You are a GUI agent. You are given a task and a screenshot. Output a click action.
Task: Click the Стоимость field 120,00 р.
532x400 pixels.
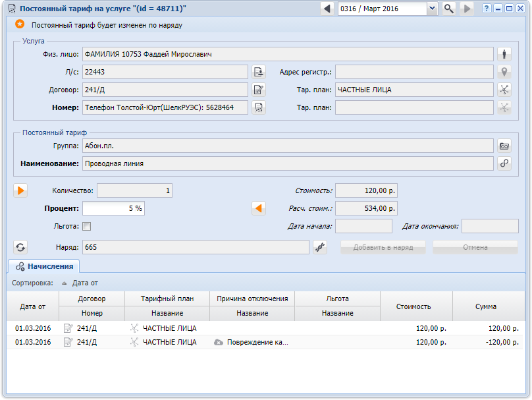pos(366,190)
